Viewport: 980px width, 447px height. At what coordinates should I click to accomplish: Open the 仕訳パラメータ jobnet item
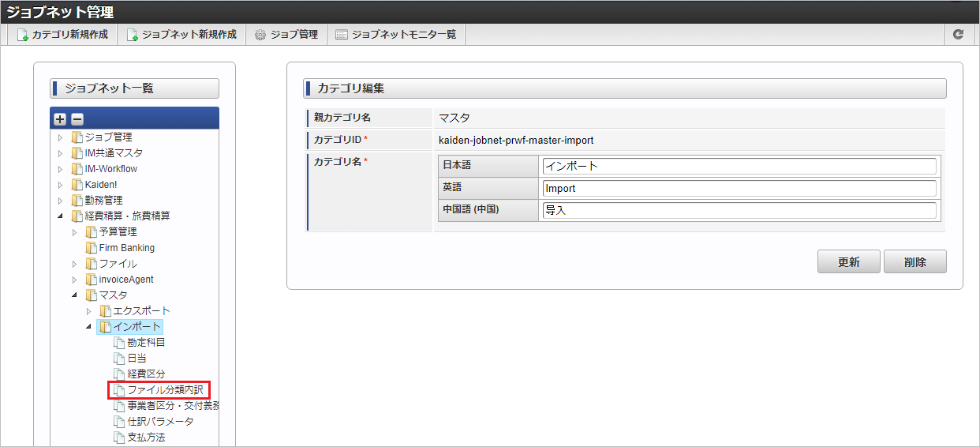click(161, 422)
